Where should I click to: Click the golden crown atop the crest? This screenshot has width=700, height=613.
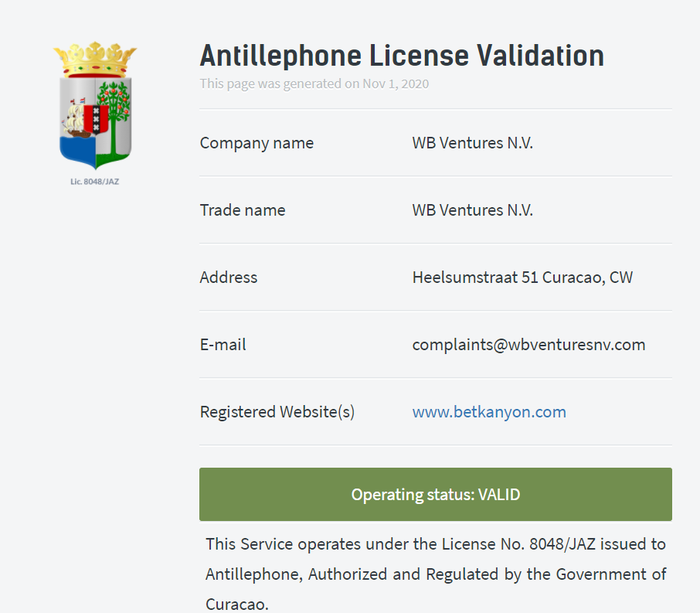95,60
